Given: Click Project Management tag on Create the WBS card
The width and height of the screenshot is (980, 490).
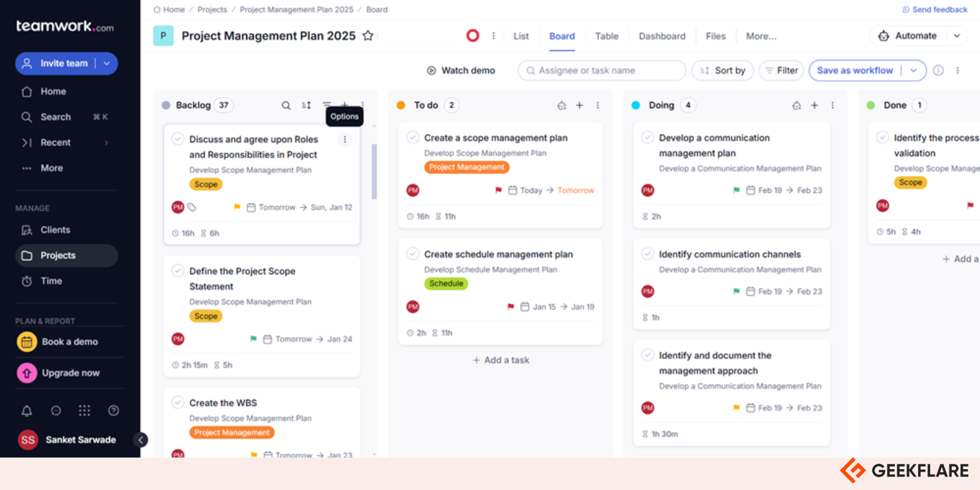Looking at the screenshot, I should click(232, 432).
